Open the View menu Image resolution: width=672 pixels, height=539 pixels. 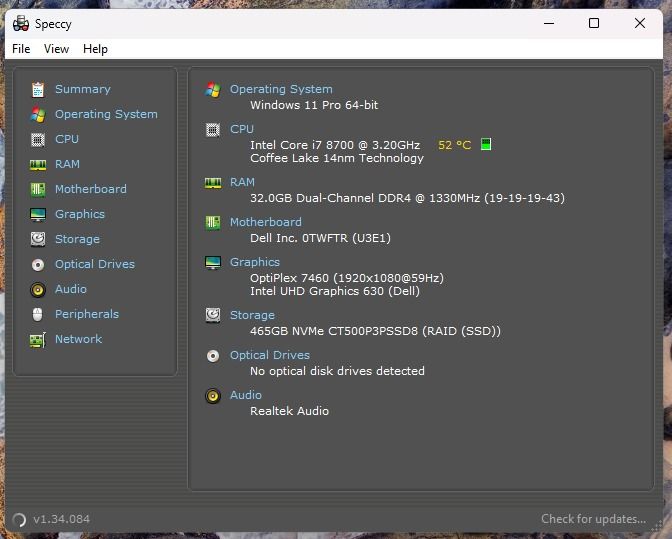(56, 49)
